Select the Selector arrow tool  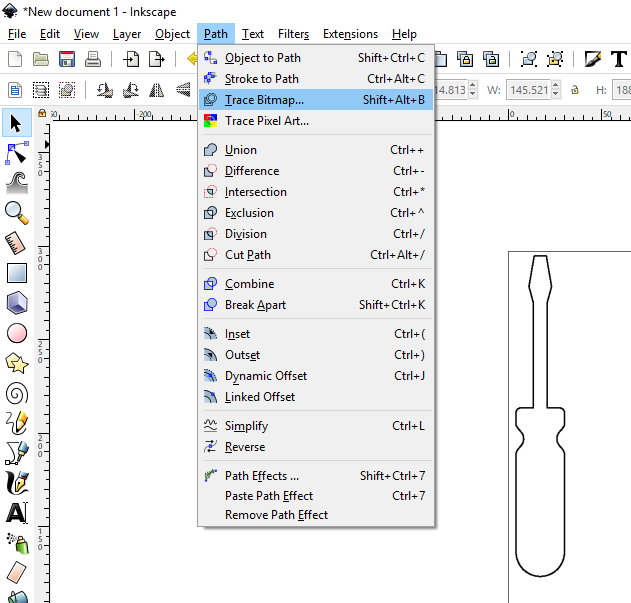pyautogui.click(x=16, y=122)
